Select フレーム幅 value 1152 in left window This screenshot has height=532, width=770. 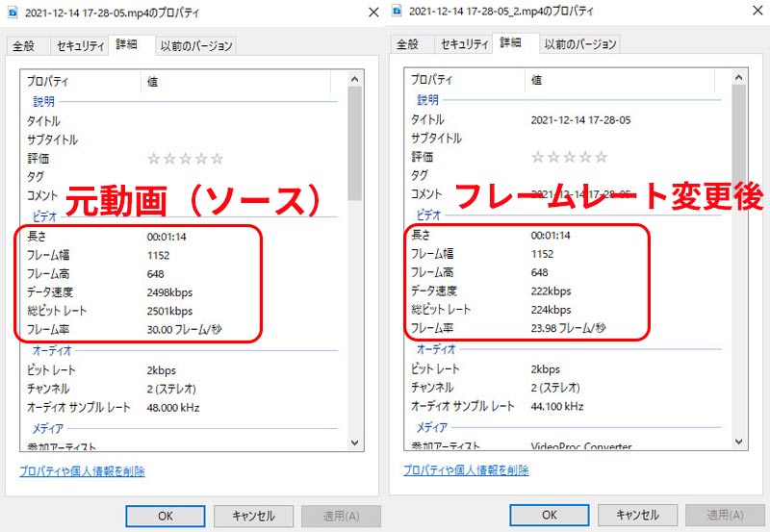(x=158, y=256)
